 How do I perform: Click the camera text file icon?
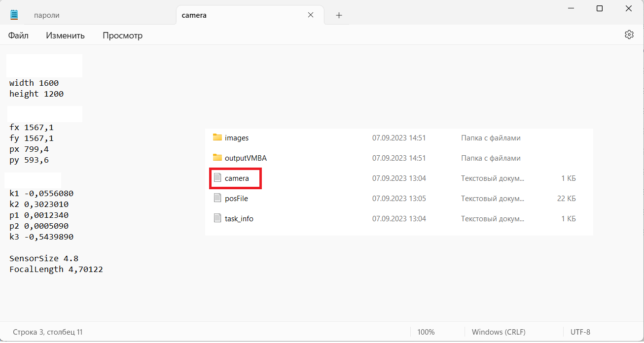(x=217, y=178)
